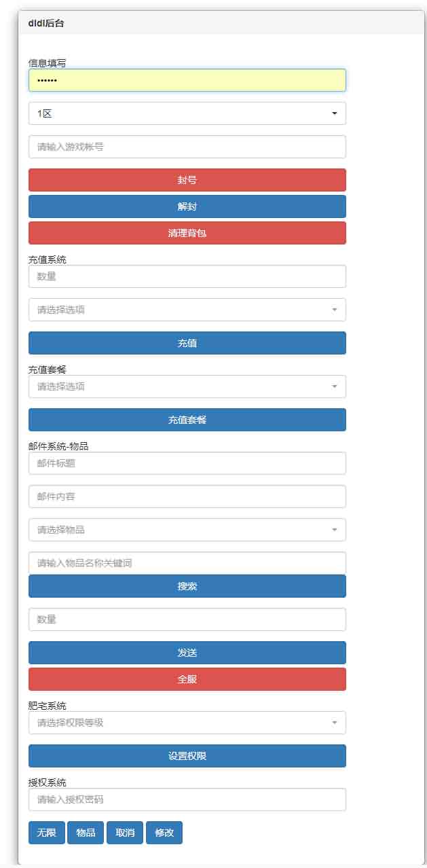Viewport: 427px width, 868px height.
Task: Click the 请输入游戏帐号 account input field
Action: click(x=187, y=146)
